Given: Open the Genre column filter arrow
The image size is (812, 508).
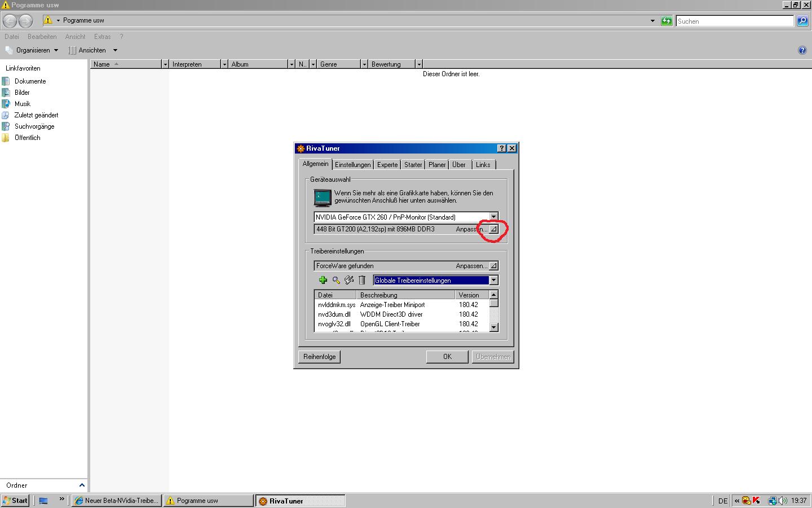Looking at the screenshot, I should (364, 64).
